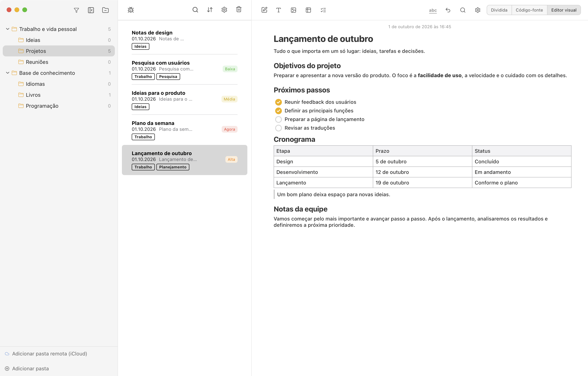Select the Ideias folder
The height and width of the screenshot is (376, 588).
coord(59,40)
